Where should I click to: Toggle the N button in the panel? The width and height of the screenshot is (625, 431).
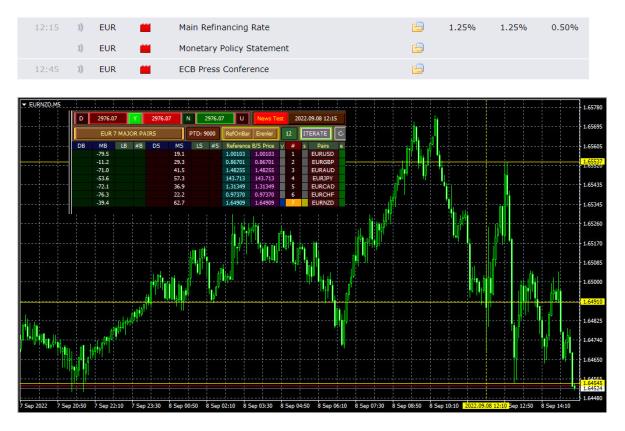pyautogui.click(x=188, y=118)
